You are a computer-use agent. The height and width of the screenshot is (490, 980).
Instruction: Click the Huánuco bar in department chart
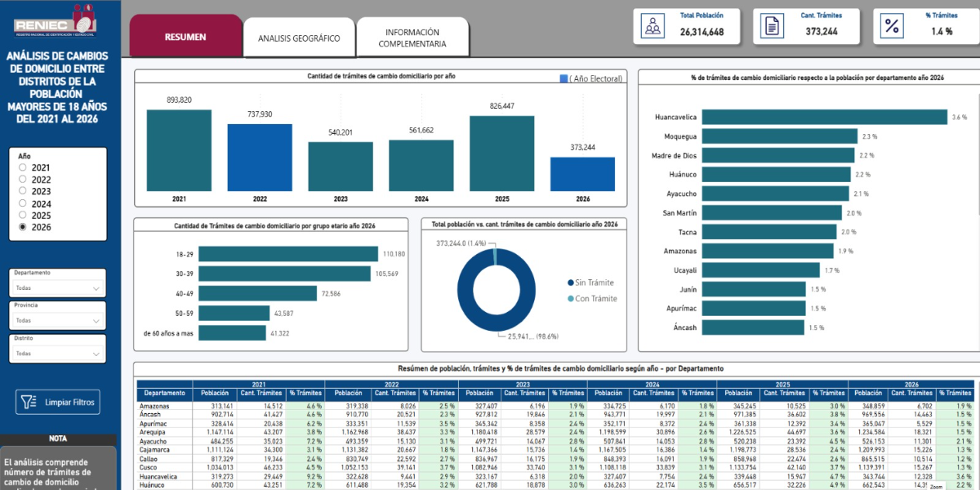(777, 175)
